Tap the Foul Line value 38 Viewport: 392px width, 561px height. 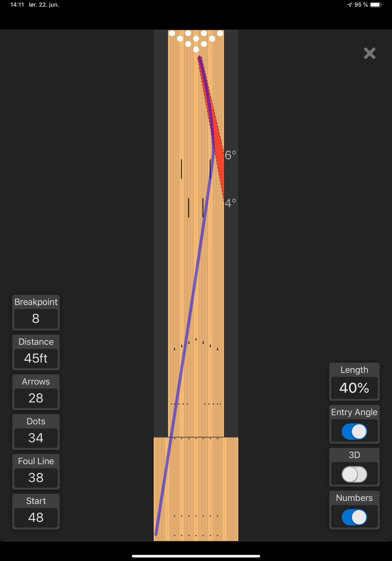pos(36,478)
